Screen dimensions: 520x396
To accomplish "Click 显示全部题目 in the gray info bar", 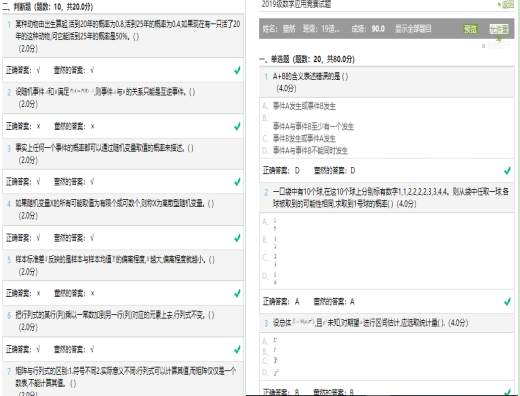I will point(413,29).
